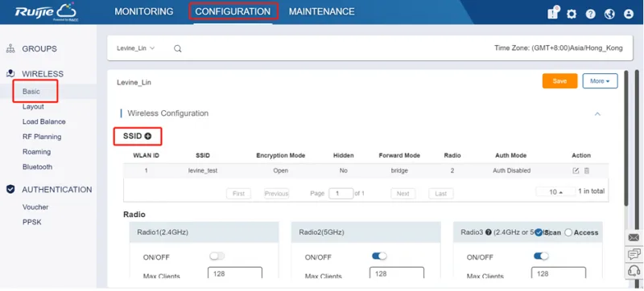644x291 pixels.
Task: Open the alerts notification icon in header
Action: pyautogui.click(x=553, y=13)
